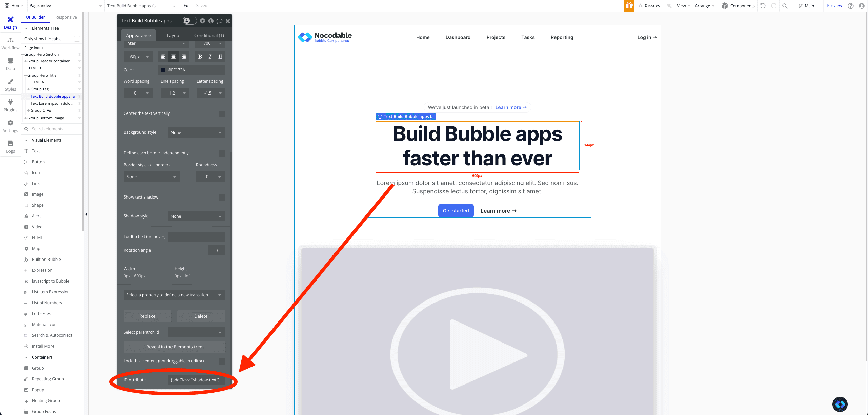Click the undo arrow icon
Screen dimensions: 868x415
coord(763,6)
